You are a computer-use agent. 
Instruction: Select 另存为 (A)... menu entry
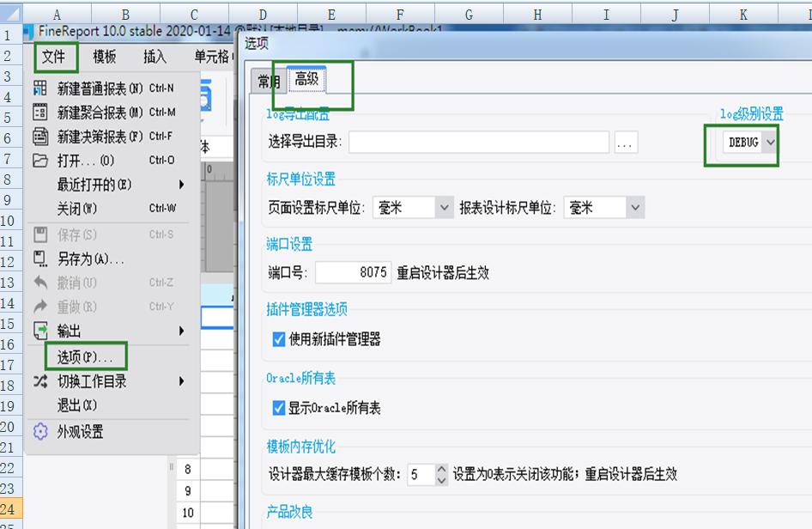coord(112,259)
